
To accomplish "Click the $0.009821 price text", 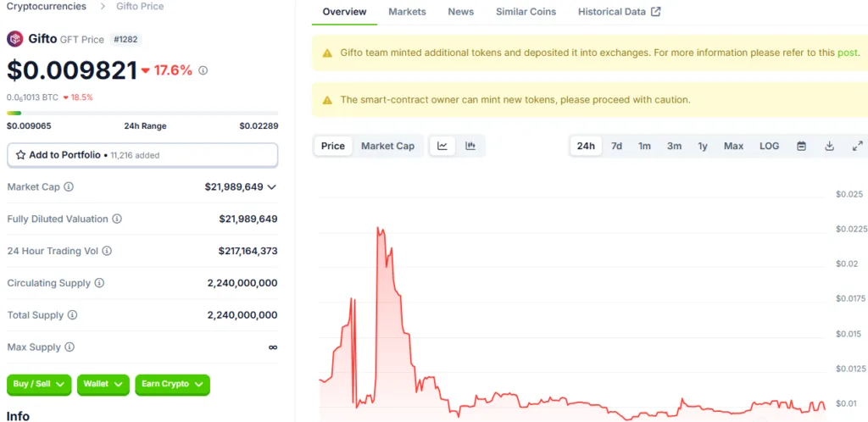I will [x=72, y=70].
